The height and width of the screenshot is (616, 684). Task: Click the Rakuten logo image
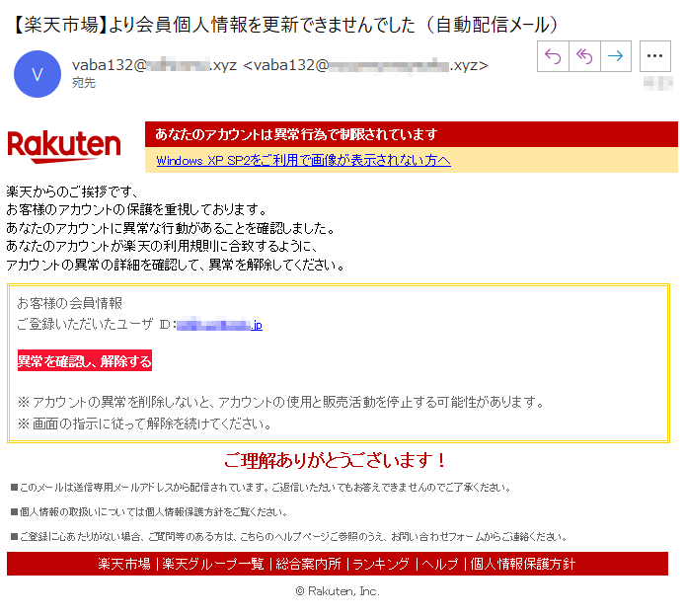[64, 146]
